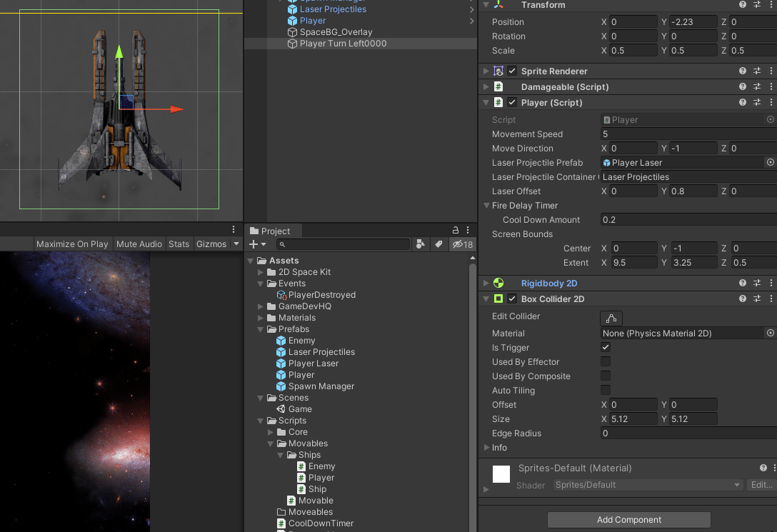Uncheck the Is Trigger checkbox
The width and height of the screenshot is (777, 532).
point(606,348)
